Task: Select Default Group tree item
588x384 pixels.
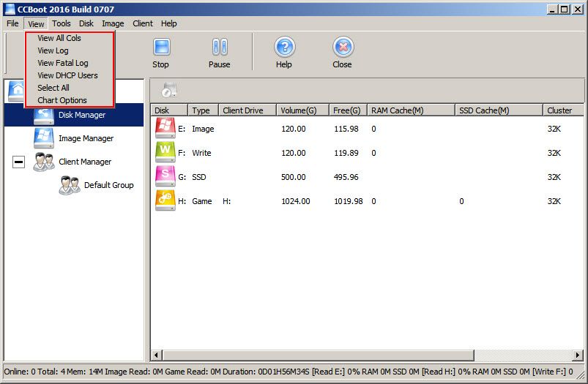Action: (109, 185)
